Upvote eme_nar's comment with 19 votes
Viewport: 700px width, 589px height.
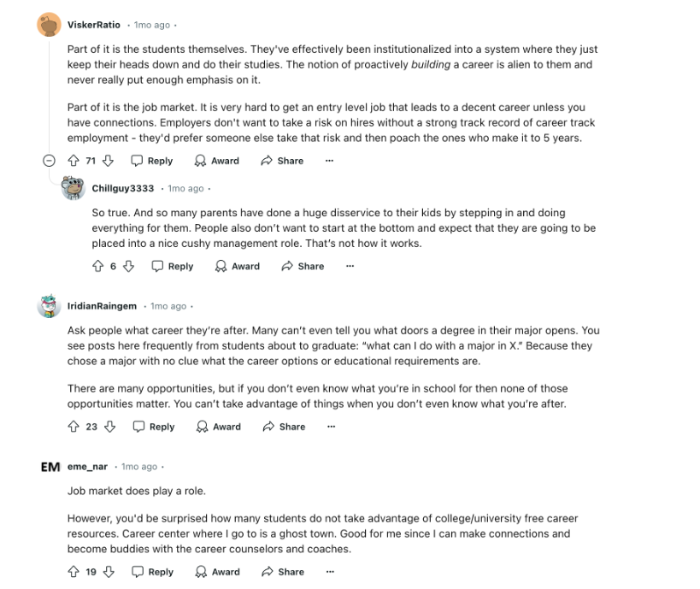[74, 572]
